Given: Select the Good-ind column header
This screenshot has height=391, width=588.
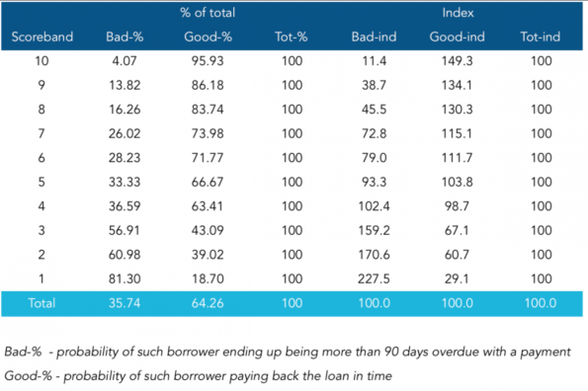Looking at the screenshot, I should (458, 37).
